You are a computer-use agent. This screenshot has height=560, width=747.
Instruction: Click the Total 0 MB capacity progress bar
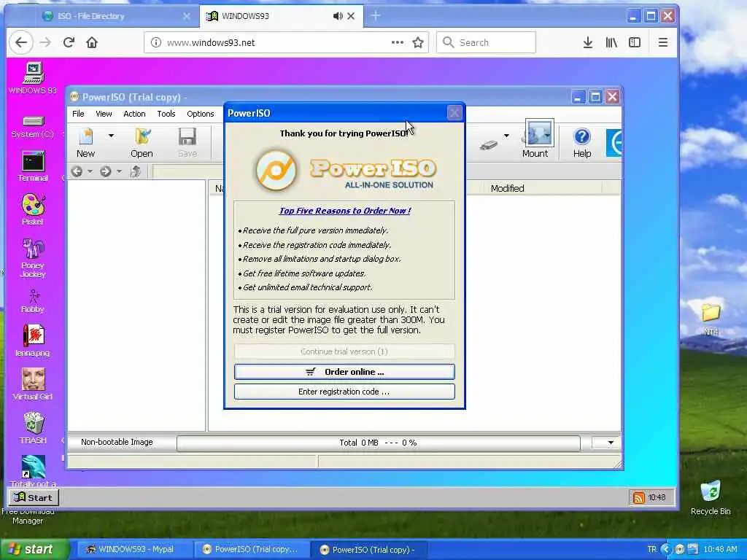click(x=379, y=443)
